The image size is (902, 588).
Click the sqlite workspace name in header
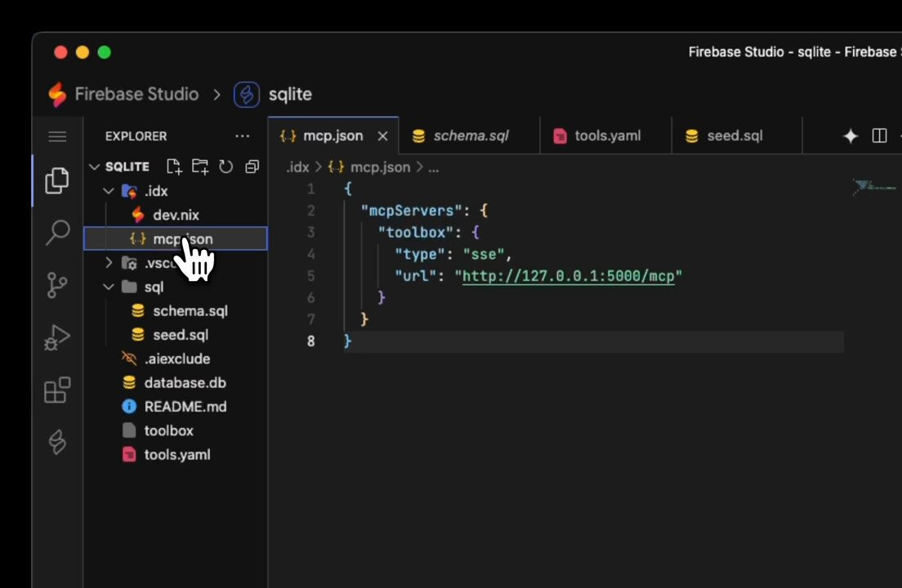tap(290, 94)
